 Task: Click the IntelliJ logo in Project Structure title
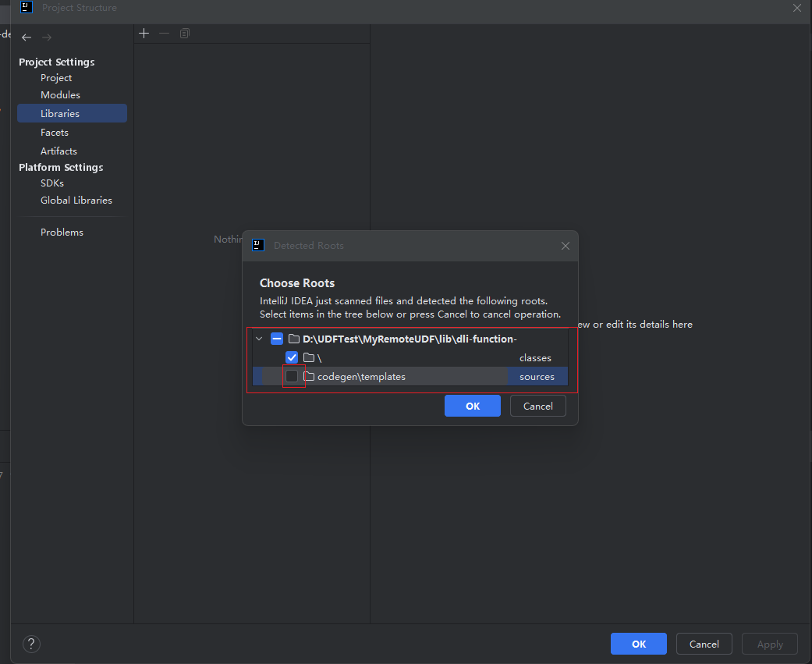coord(27,7)
